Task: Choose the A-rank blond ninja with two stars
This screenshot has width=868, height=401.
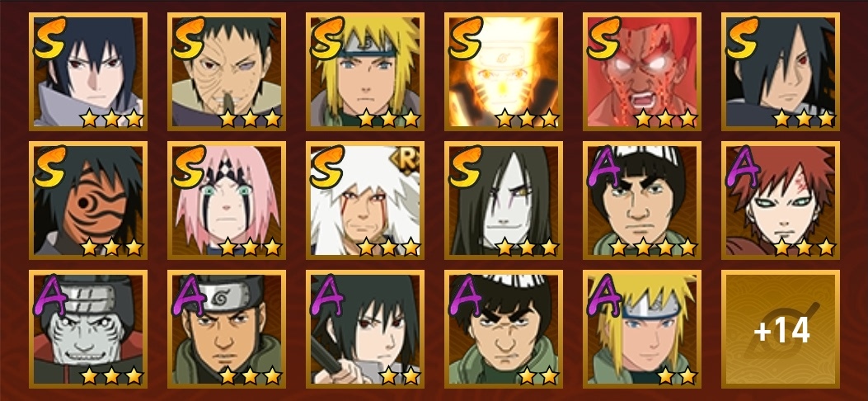Action: 641,329
